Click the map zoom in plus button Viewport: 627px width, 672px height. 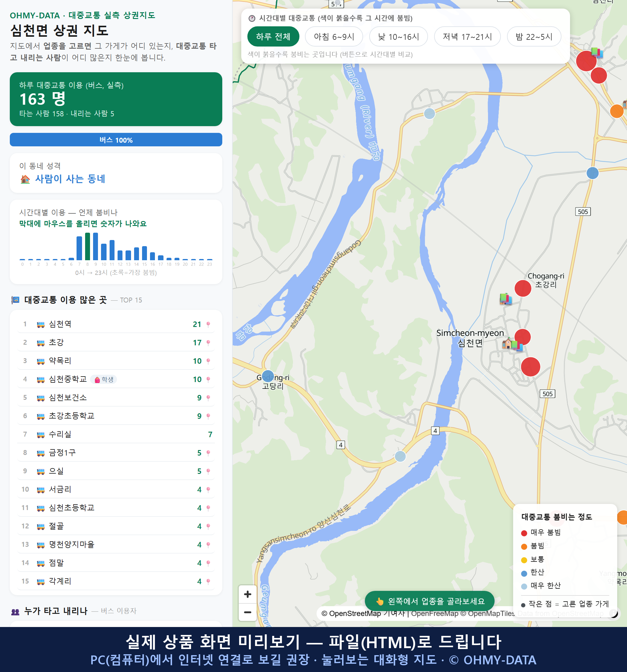[x=248, y=594]
